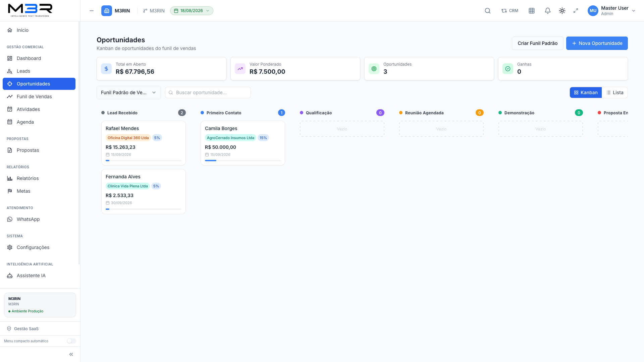Viewport: 644px width, 362px height.
Task: Open the apps grid icon in header
Action: tap(532, 11)
